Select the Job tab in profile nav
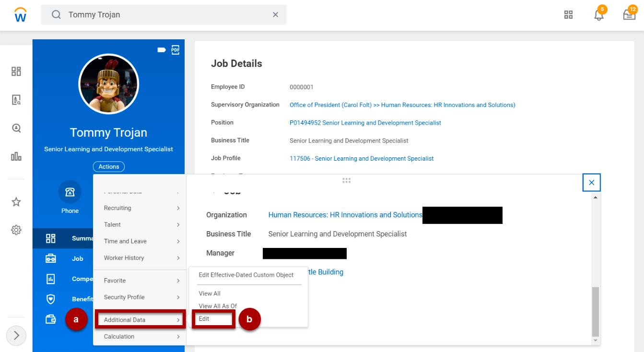The width and height of the screenshot is (644, 352). point(78,258)
